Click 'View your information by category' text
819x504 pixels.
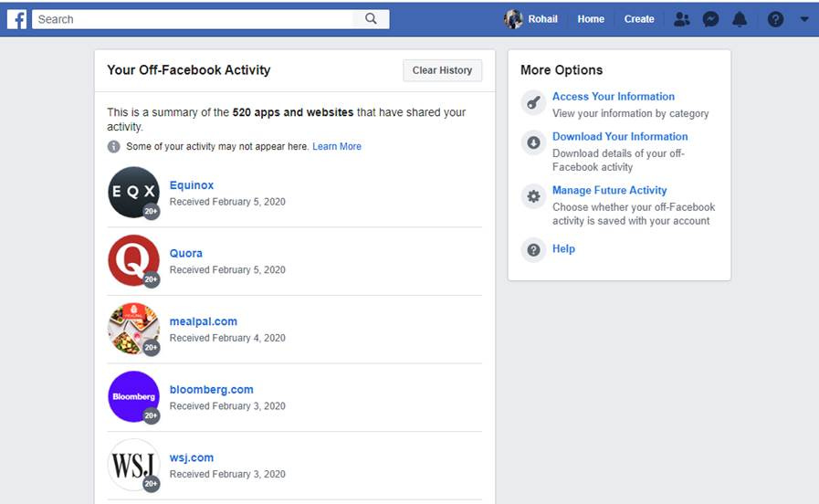pyautogui.click(x=630, y=114)
